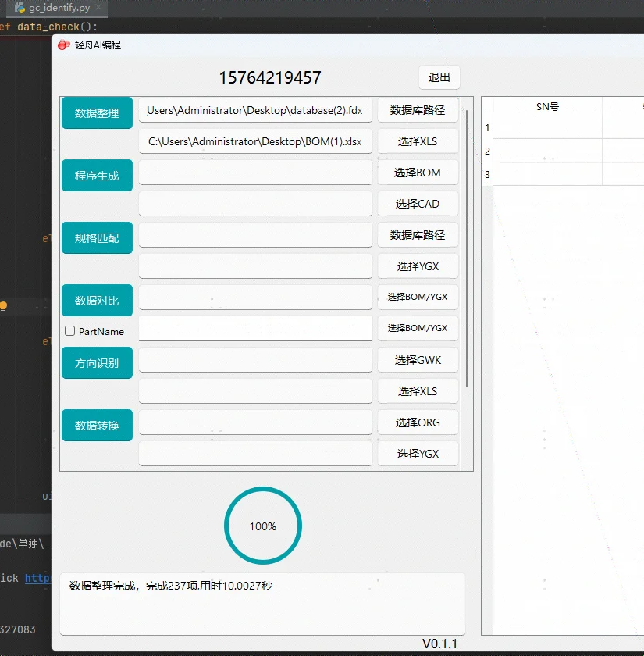Image resolution: width=644 pixels, height=656 pixels.
Task: Start 规格匹配 spec matching
Action: pyautogui.click(x=97, y=237)
